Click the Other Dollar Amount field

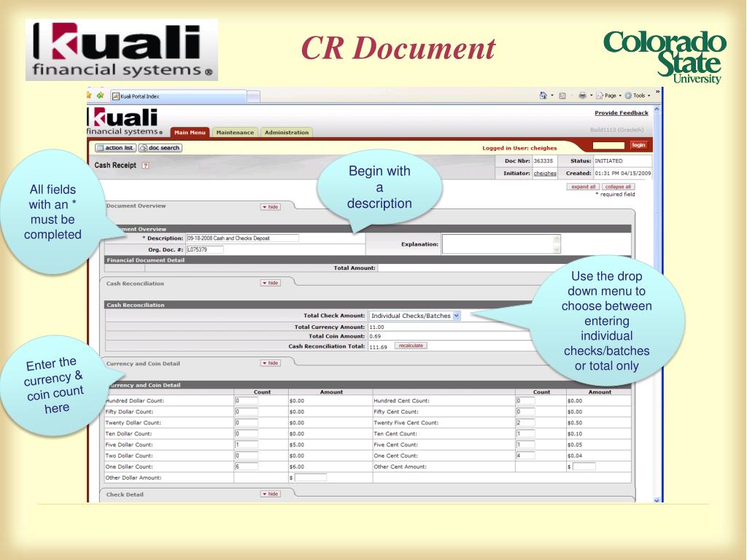(x=311, y=477)
